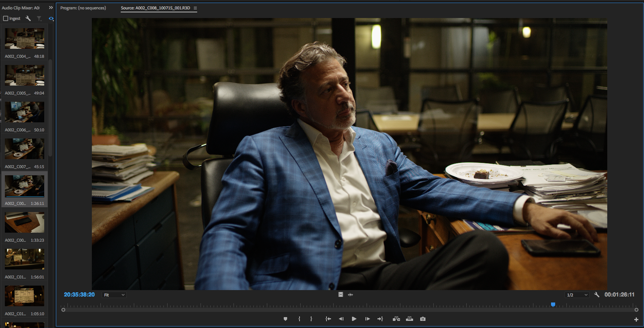The height and width of the screenshot is (328, 644).
Task: Open Source panel menu next to the R3D title
Action: [x=195, y=8]
